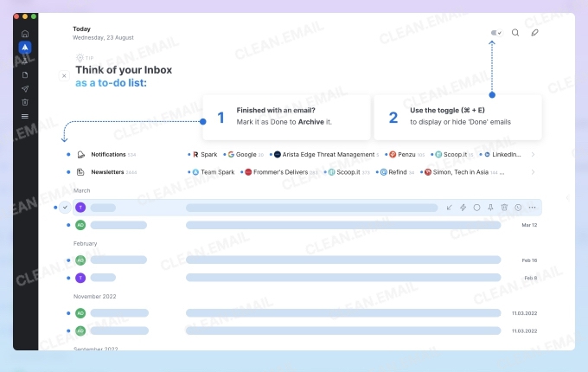Click the Newsletters page icon
The image size is (588, 372).
(80, 172)
